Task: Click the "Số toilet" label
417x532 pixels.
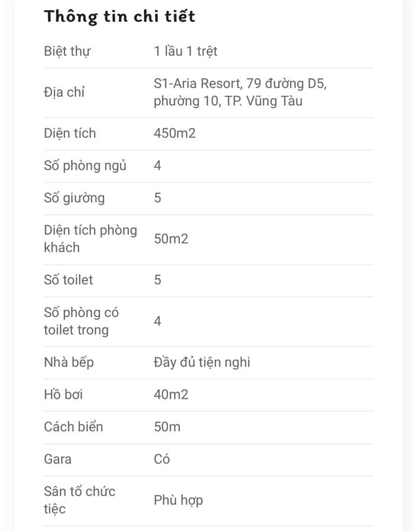Action: click(68, 280)
